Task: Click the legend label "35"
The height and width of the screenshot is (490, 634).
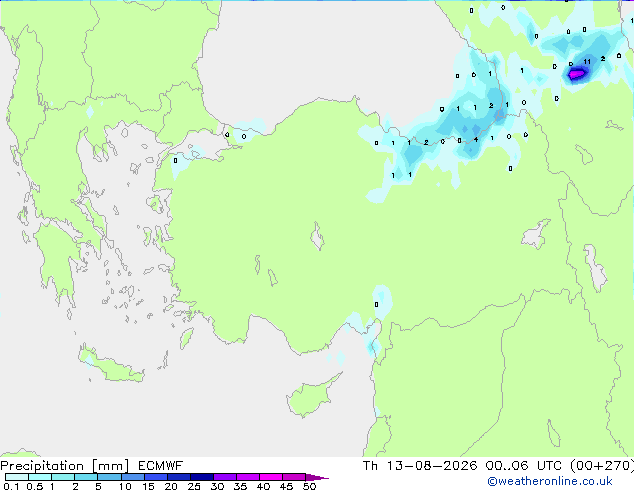Action: pyautogui.click(x=240, y=486)
